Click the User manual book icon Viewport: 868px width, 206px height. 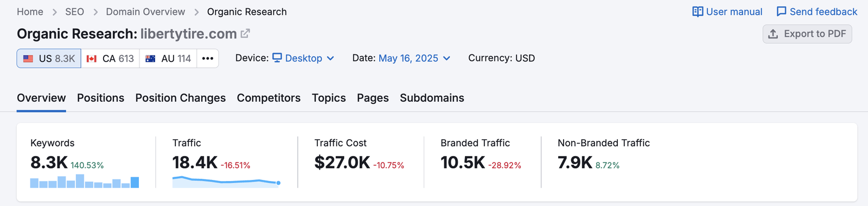click(x=698, y=12)
